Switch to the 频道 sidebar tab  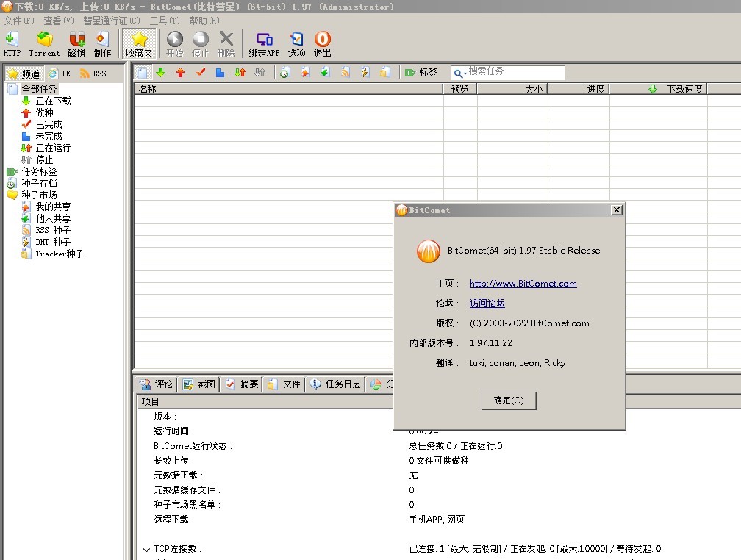24,73
